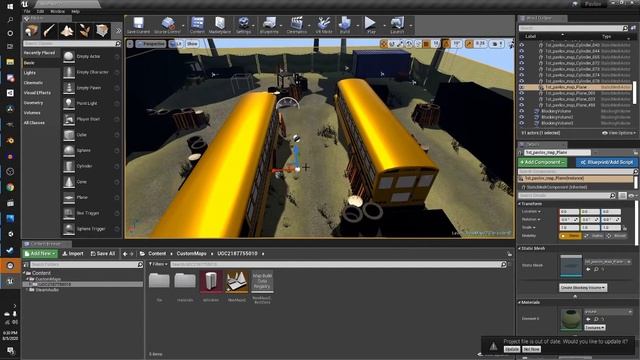Enter VR Mode from the toolbar
640x360 pixels.
point(324,24)
